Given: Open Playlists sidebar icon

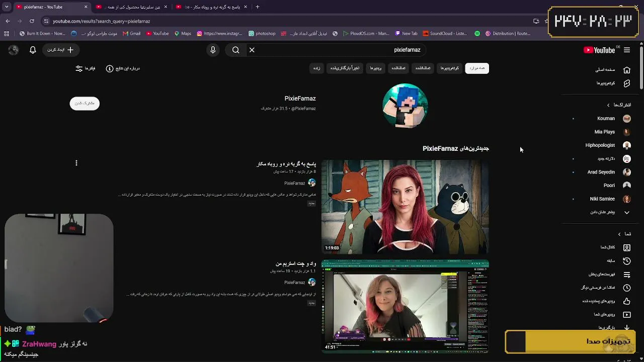Looking at the screenshot, I should click(x=627, y=275).
